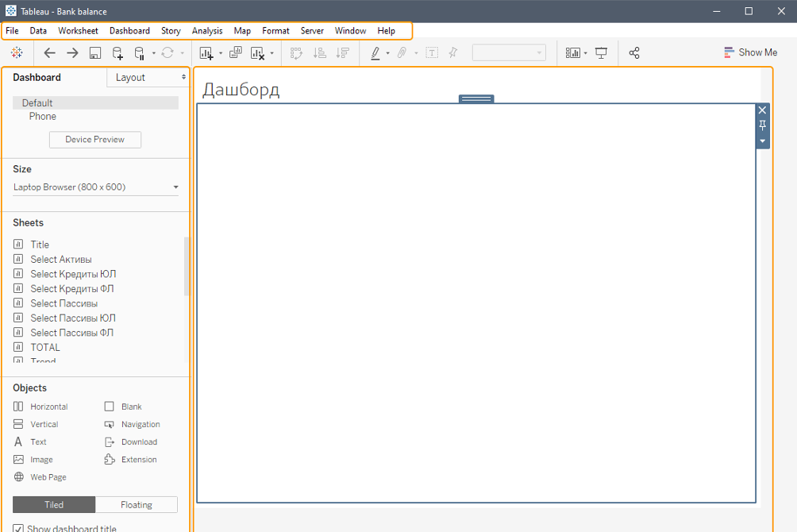Select the Select Пассивы ФЛ sheet
797x532 pixels.
[x=71, y=333]
